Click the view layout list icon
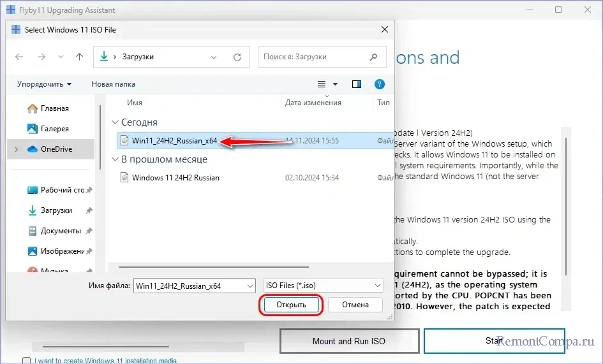This screenshot has width=603, height=364. (322, 84)
